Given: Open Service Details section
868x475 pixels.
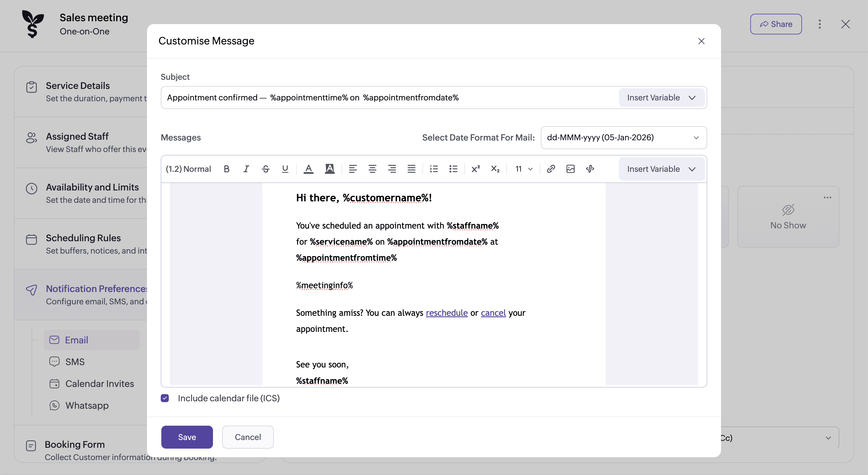Looking at the screenshot, I should coord(81,92).
